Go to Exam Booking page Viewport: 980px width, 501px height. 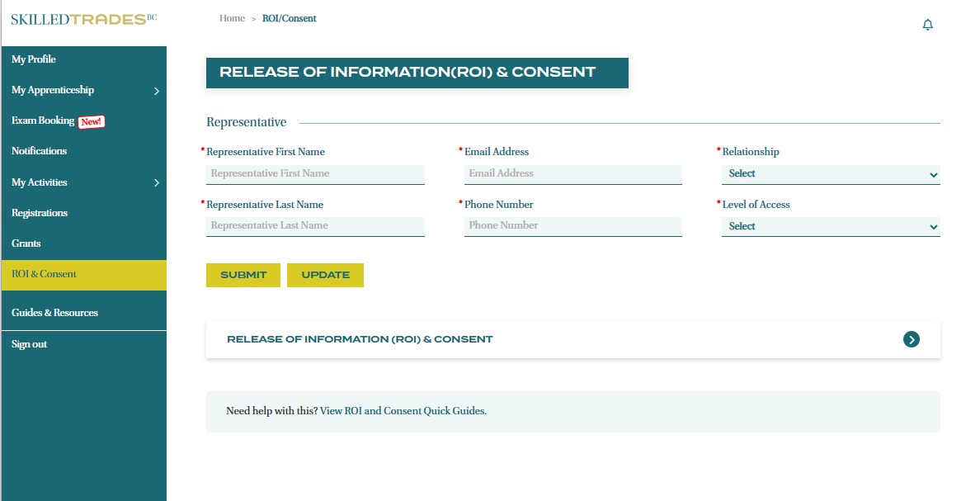tap(43, 121)
